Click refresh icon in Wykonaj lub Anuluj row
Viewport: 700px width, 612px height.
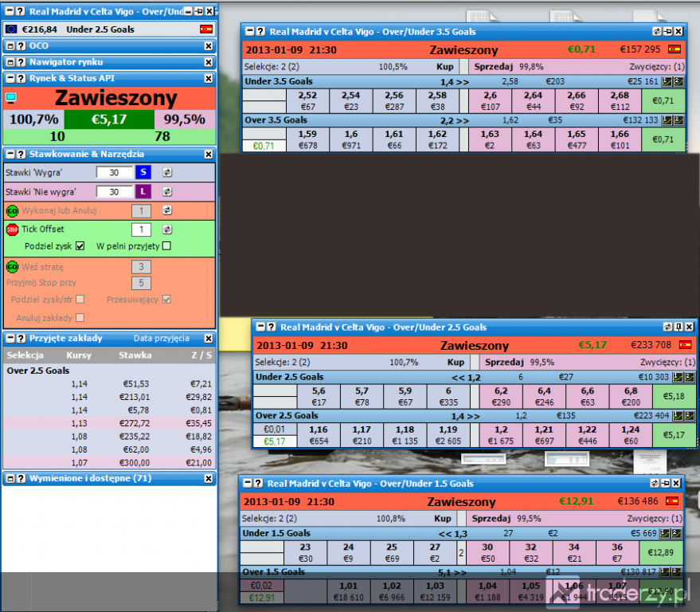[x=167, y=210]
